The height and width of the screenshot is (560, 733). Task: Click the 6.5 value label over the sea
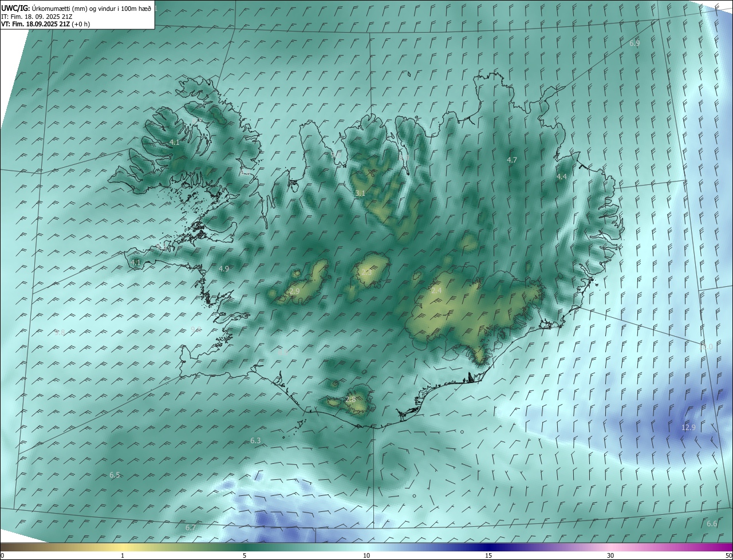click(x=115, y=475)
